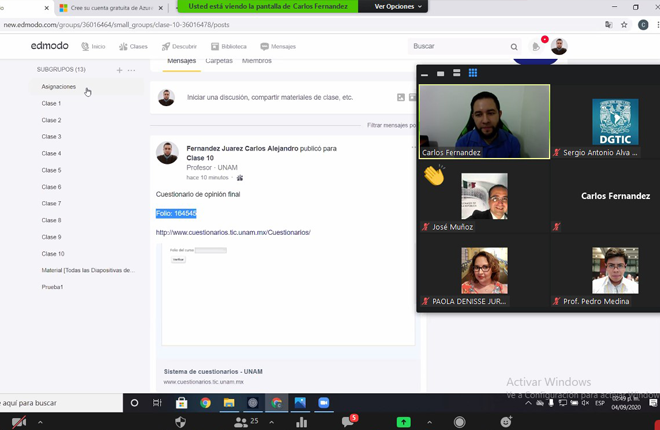Screen dimensions: 660x430
Task: Click the Zoom polls chart icon
Action: tap(301, 422)
